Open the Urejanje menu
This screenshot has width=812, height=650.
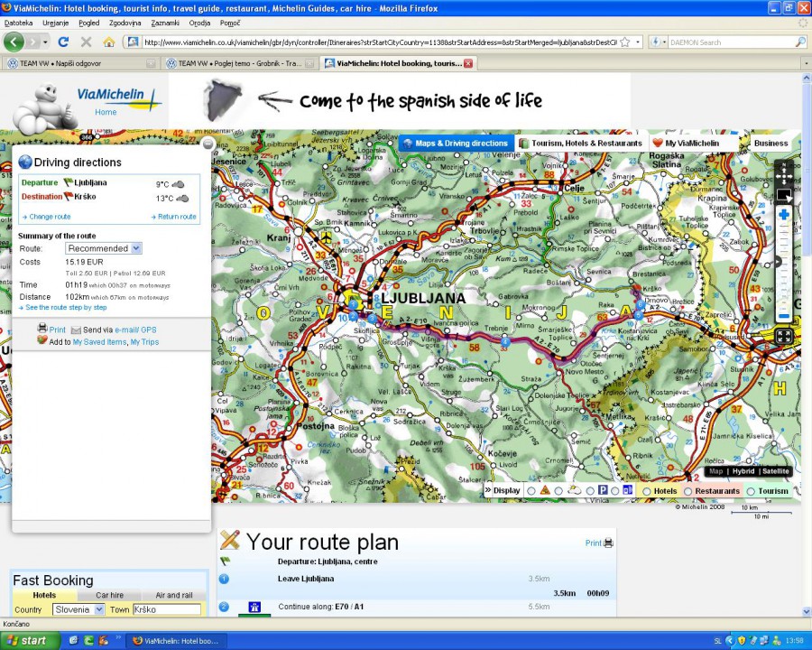coord(55,23)
